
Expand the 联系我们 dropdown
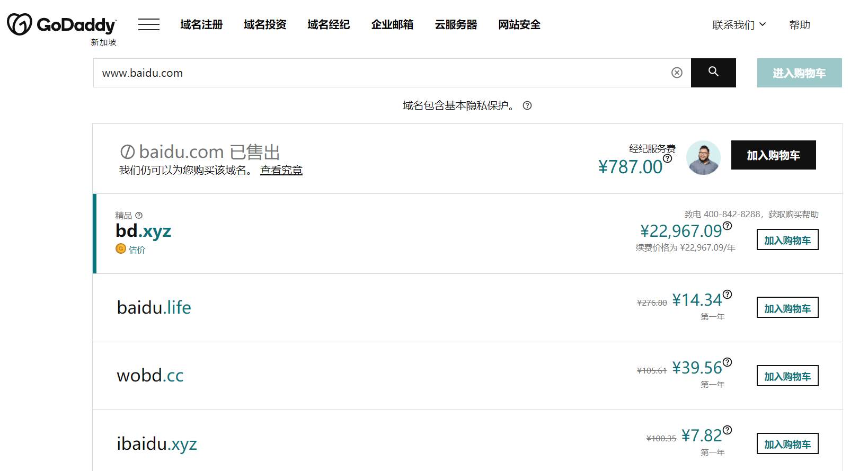739,25
